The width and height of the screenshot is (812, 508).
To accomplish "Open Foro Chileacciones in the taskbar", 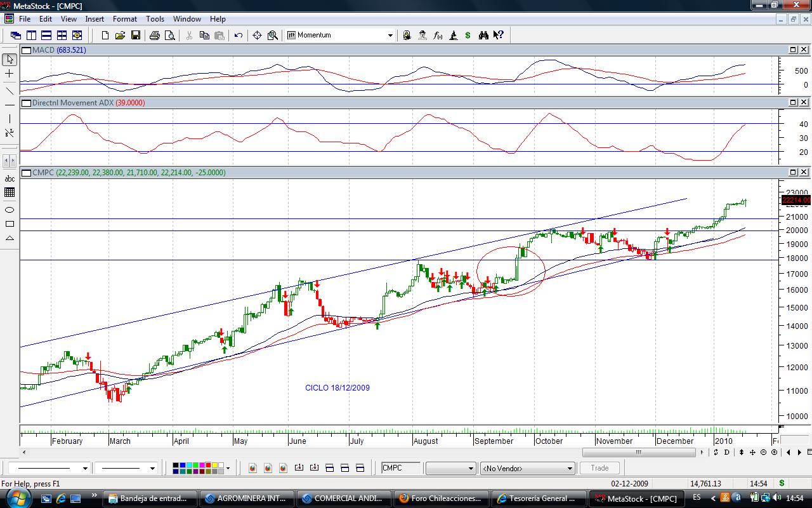I will click(x=442, y=498).
